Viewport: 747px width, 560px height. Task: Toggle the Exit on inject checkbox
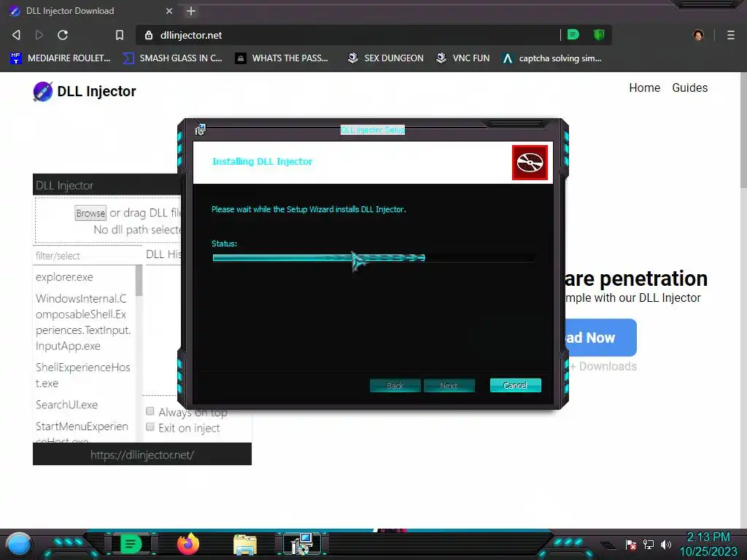(150, 427)
